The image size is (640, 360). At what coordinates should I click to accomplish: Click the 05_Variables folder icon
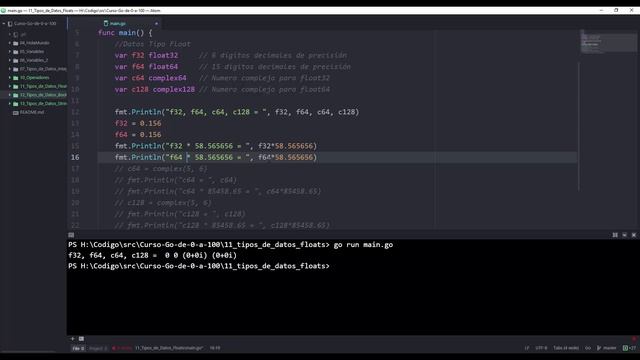tap(16, 52)
